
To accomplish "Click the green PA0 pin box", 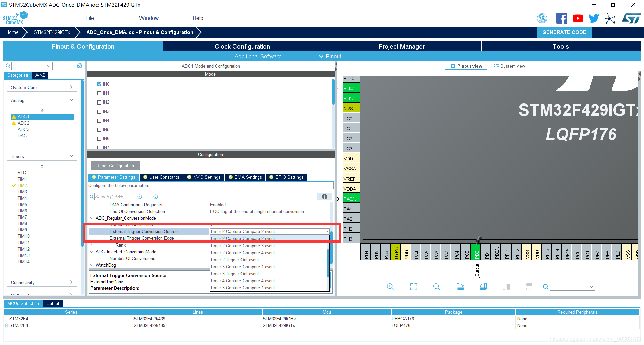I will pos(351,199).
